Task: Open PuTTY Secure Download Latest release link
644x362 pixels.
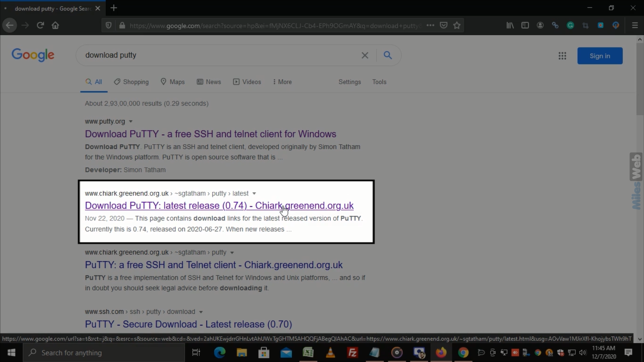Action: [188, 324]
